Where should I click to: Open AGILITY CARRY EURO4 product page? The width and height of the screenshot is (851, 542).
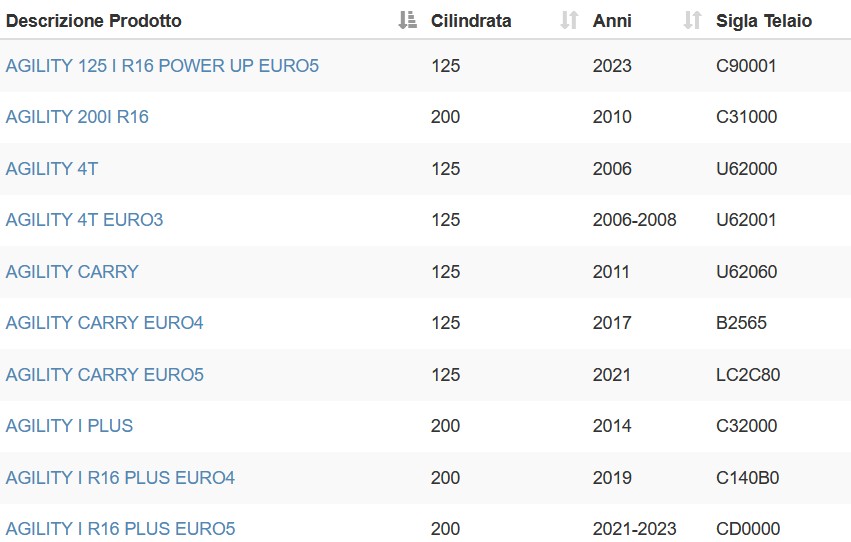(104, 323)
